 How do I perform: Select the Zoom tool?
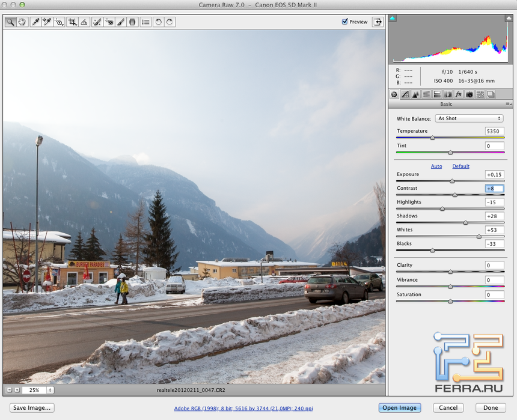click(11, 22)
